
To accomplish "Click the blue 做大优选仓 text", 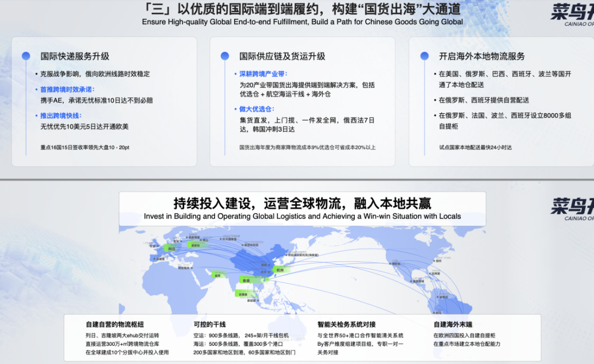I will coord(256,109).
